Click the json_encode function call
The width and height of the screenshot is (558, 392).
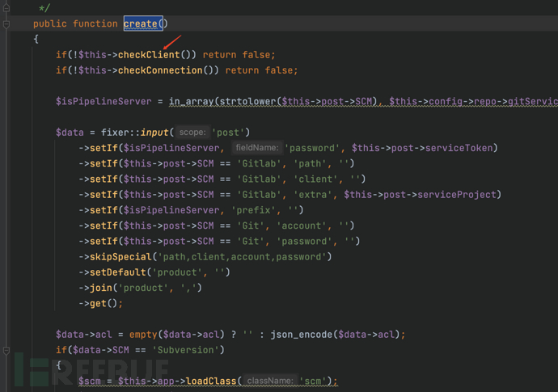click(298, 335)
